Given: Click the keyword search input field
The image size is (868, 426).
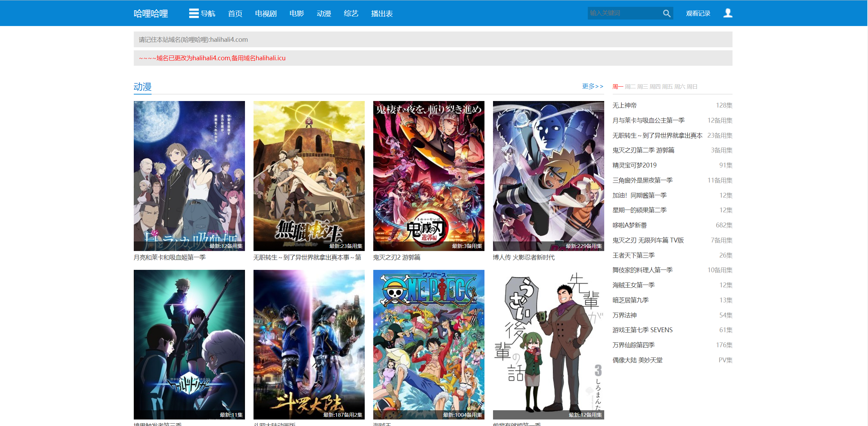Looking at the screenshot, I should pos(624,13).
